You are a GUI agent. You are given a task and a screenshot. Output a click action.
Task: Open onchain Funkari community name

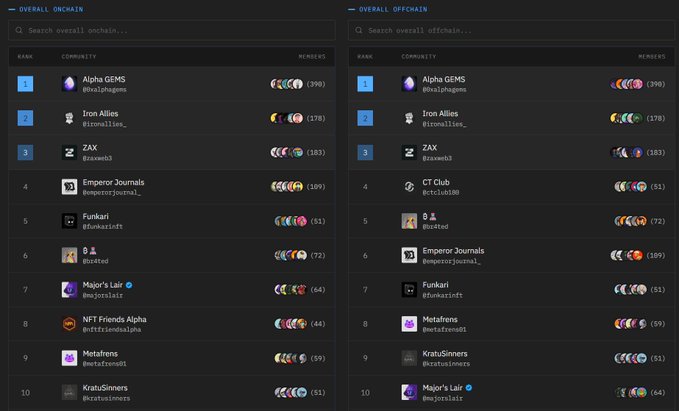click(96, 217)
